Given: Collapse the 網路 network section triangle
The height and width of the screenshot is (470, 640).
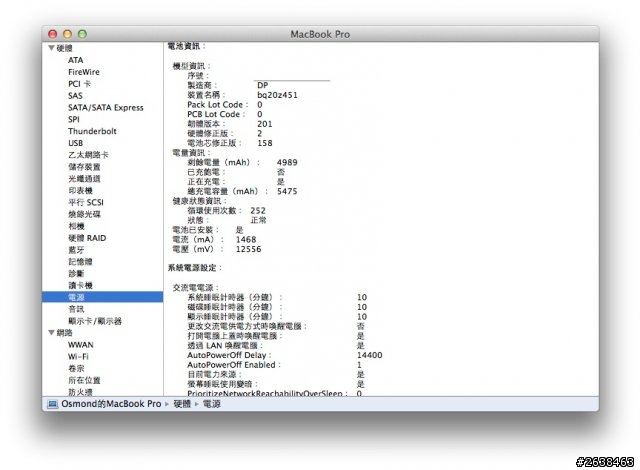Looking at the screenshot, I should coord(51,333).
